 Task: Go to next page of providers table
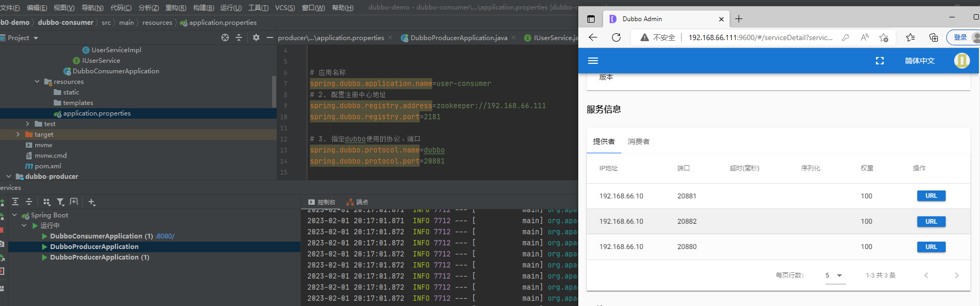(956, 275)
